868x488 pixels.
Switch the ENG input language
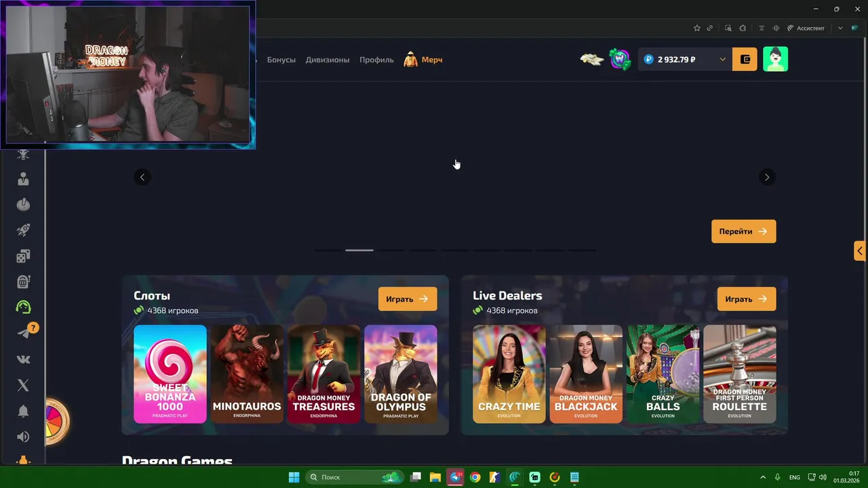pyautogui.click(x=795, y=477)
